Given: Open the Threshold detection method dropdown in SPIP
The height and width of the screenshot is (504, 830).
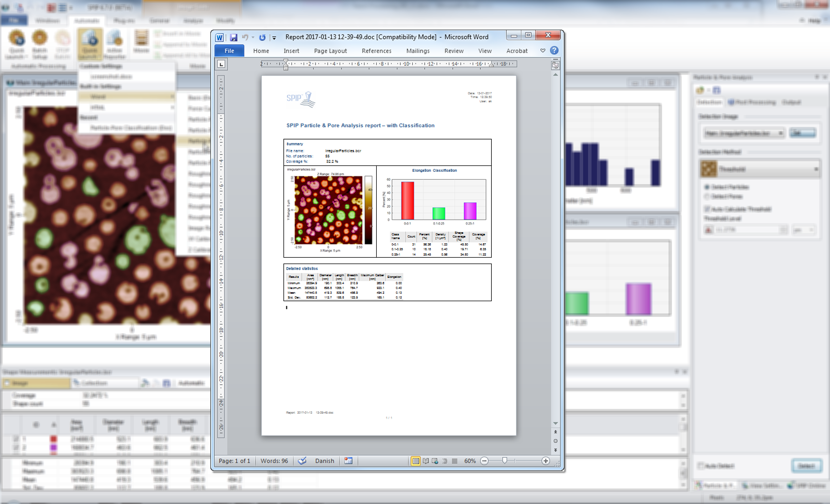Looking at the screenshot, I should (x=760, y=169).
